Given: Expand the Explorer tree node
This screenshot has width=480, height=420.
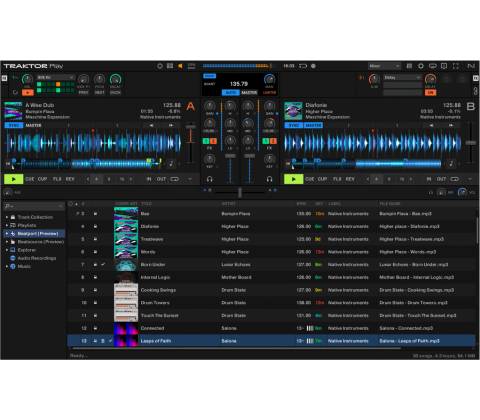Looking at the screenshot, I should 7,250.
